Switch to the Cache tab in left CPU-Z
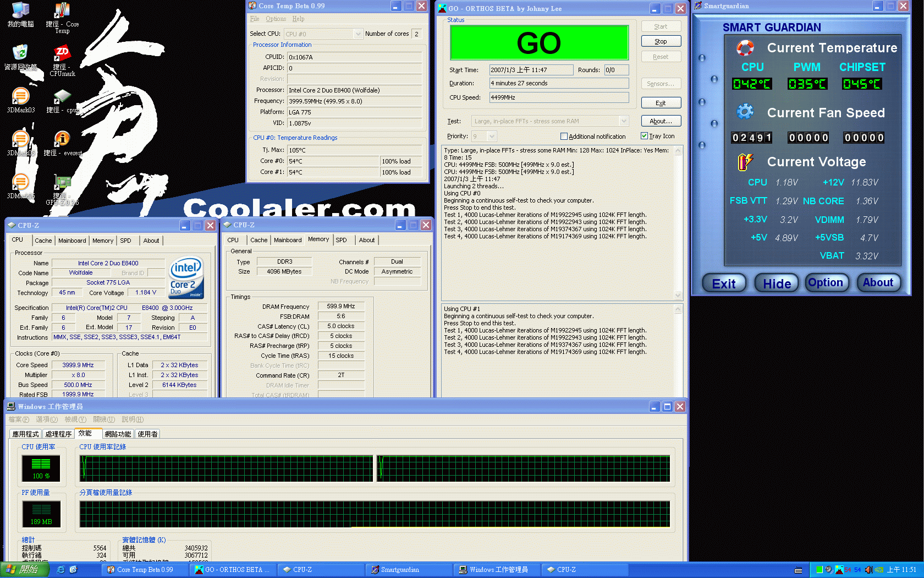Viewport: 924px width, 578px height. (x=43, y=241)
